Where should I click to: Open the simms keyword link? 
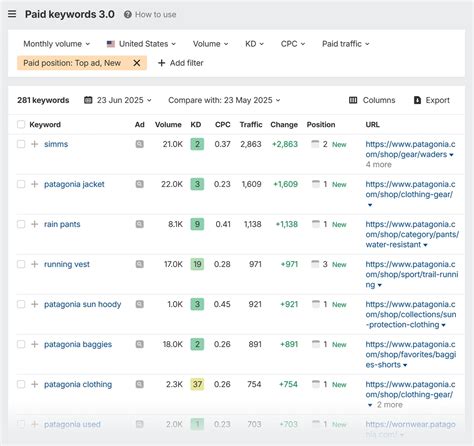(x=56, y=144)
